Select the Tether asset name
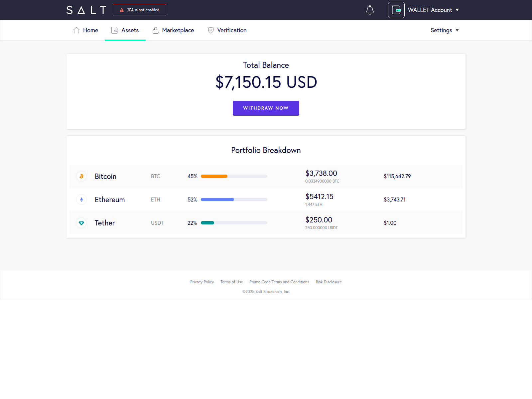The width and height of the screenshot is (532, 399). (105, 223)
